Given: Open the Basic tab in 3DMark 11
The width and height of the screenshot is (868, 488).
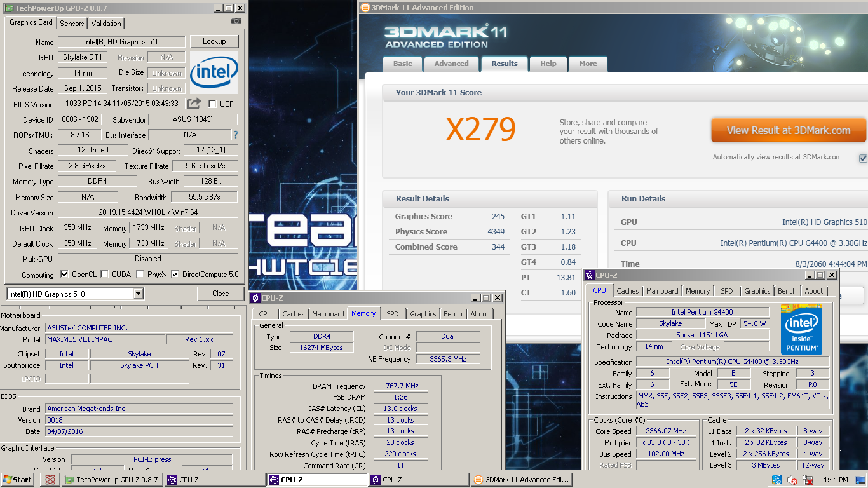Looking at the screenshot, I should [402, 64].
